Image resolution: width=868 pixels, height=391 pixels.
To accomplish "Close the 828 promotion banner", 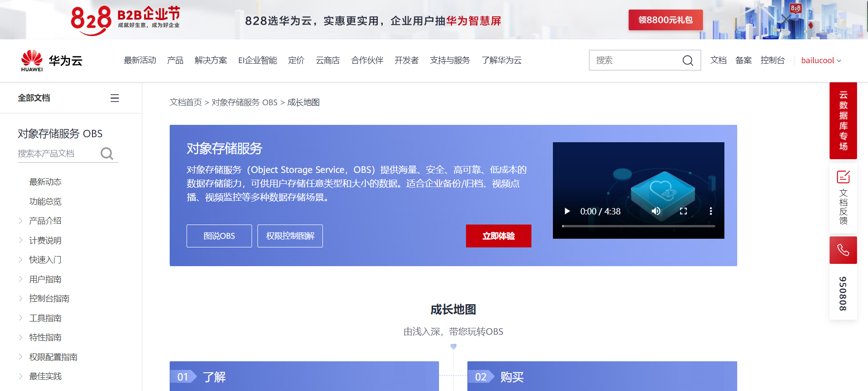I will point(786,19).
